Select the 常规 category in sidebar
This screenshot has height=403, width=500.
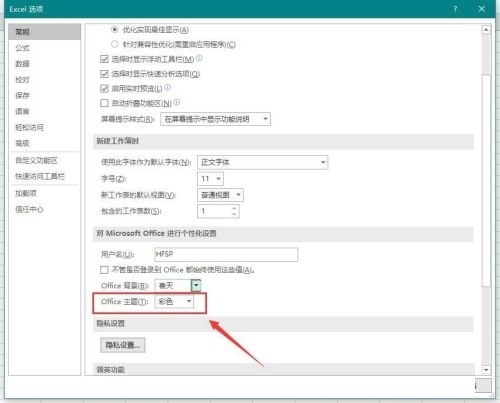[x=44, y=32]
